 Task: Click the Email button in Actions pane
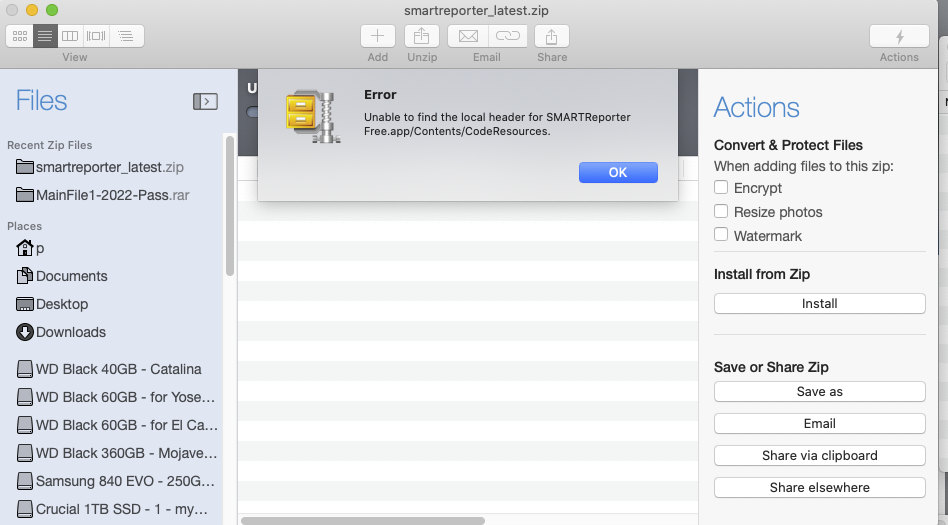819,423
